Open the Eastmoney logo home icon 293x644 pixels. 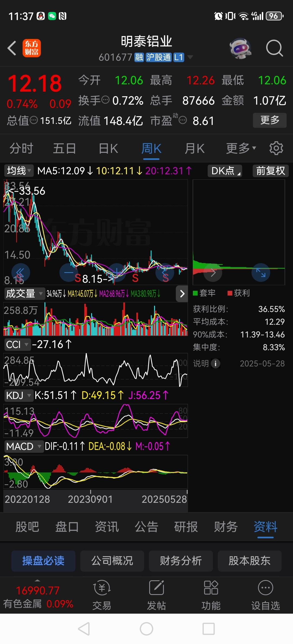pyautogui.click(x=31, y=48)
